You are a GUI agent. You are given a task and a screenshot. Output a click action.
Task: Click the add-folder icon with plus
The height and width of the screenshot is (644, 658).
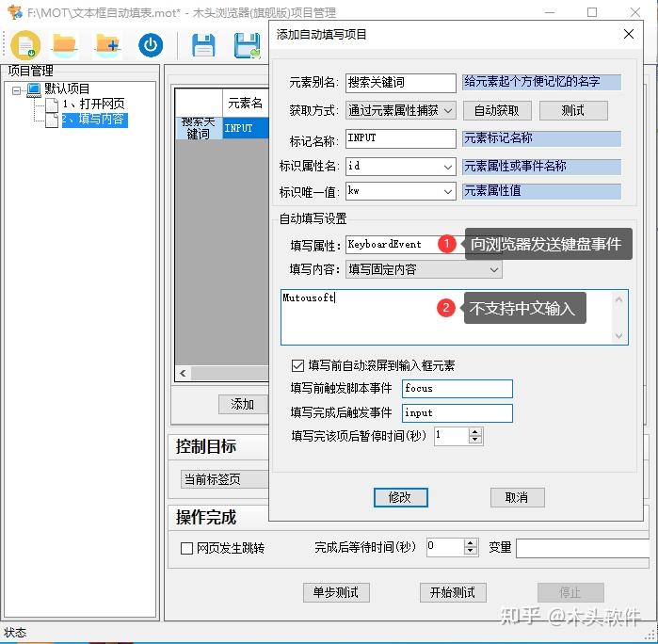point(108,44)
